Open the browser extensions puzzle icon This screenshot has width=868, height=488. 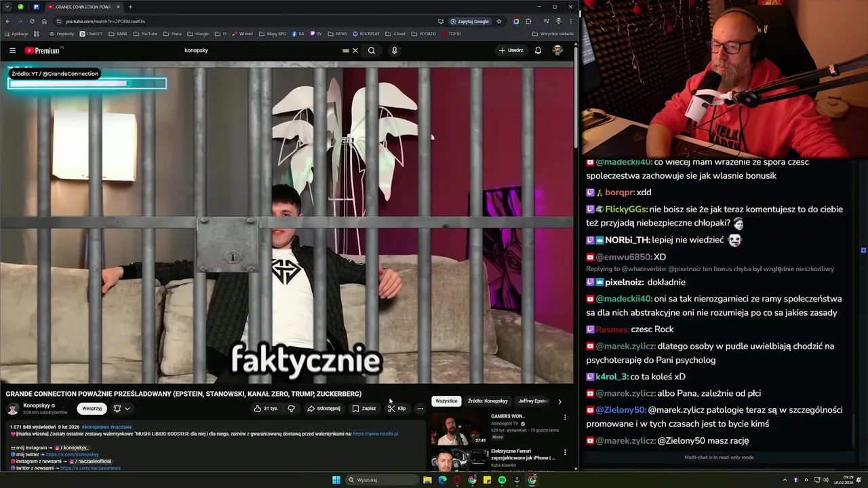528,21
